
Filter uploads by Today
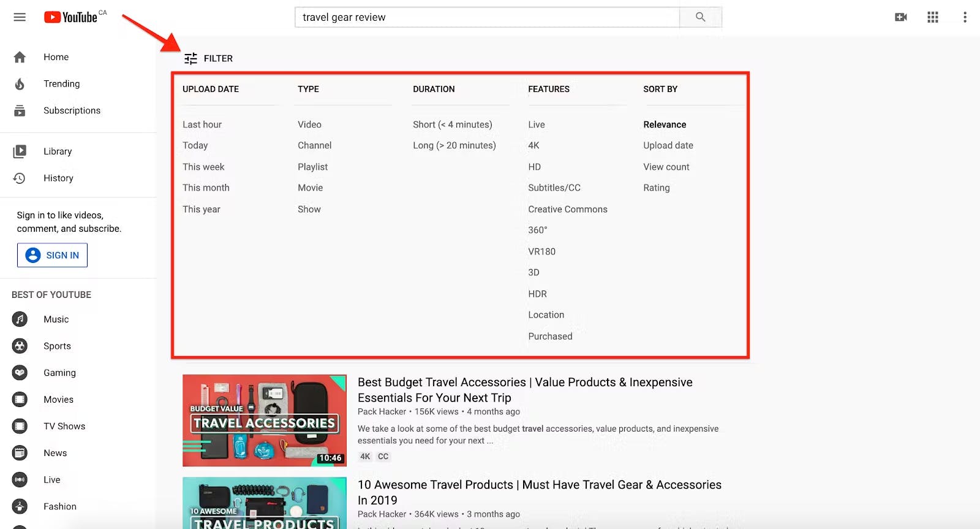coord(195,145)
